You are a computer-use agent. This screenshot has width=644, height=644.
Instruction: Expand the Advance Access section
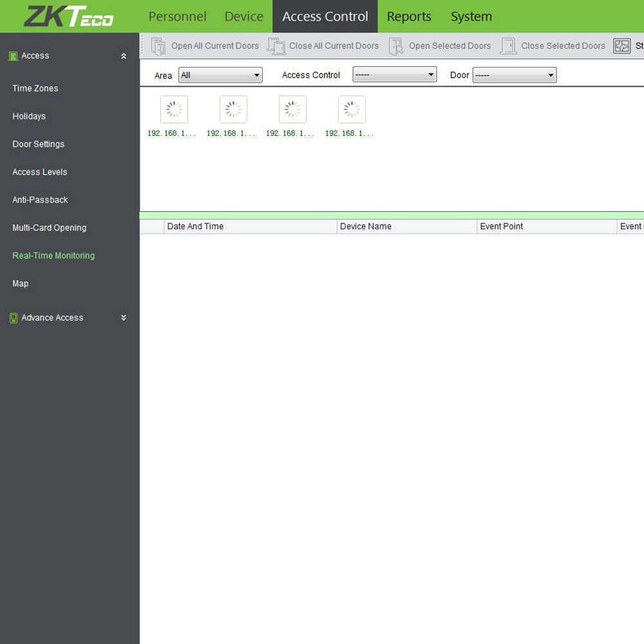[x=124, y=317]
